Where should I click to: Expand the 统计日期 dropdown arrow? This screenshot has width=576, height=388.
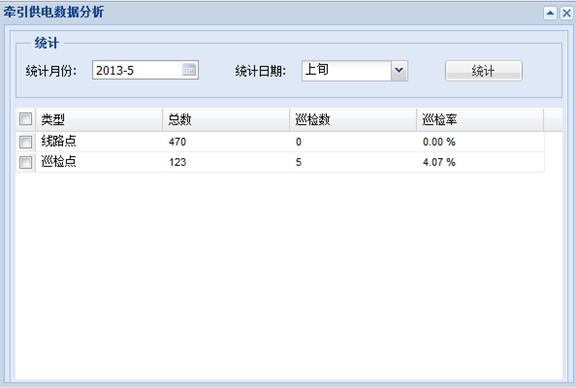click(399, 70)
